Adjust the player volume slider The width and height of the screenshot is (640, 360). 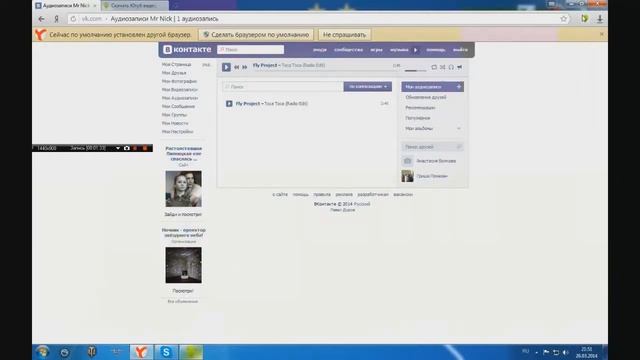415,71
